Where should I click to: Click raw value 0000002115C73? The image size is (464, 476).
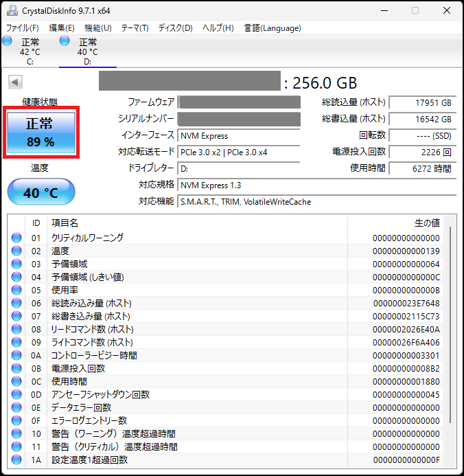tap(406, 317)
